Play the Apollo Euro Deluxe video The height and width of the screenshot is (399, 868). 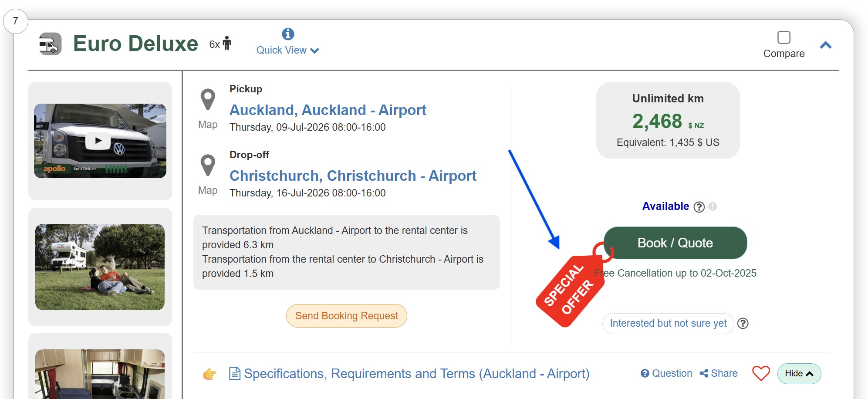point(98,141)
